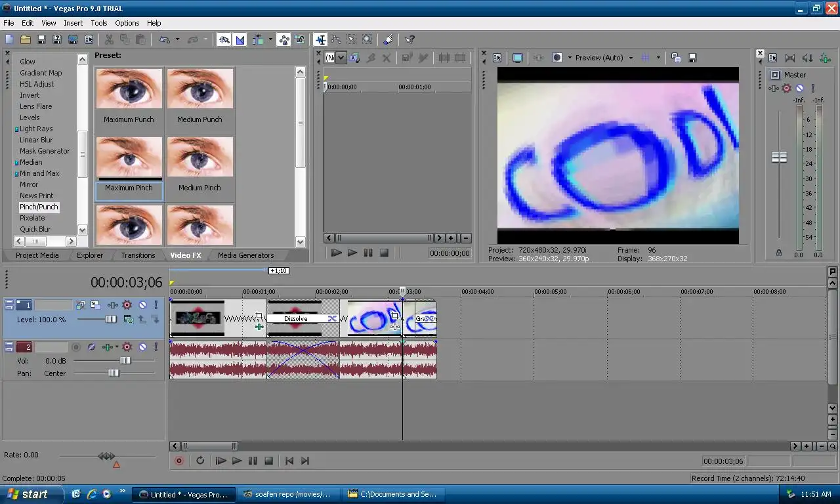840x504 pixels.
Task: Open a project via the folder icon
Action: click(25, 39)
